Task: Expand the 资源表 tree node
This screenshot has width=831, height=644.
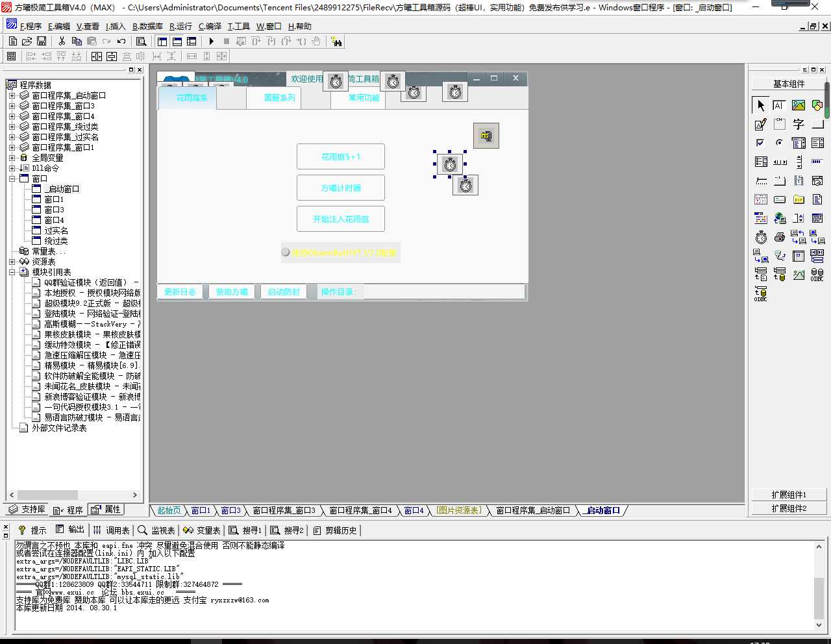Action: [x=12, y=262]
